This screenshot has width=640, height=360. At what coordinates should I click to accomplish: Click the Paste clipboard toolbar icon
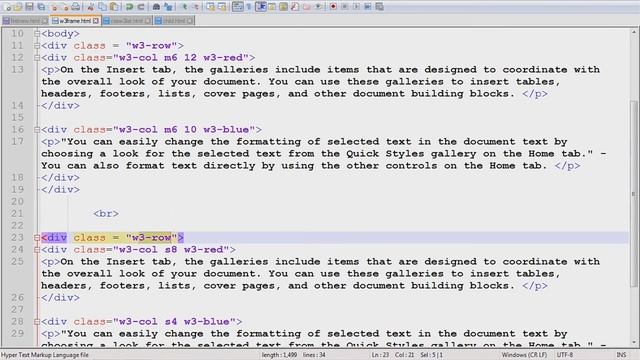coord(114,7)
